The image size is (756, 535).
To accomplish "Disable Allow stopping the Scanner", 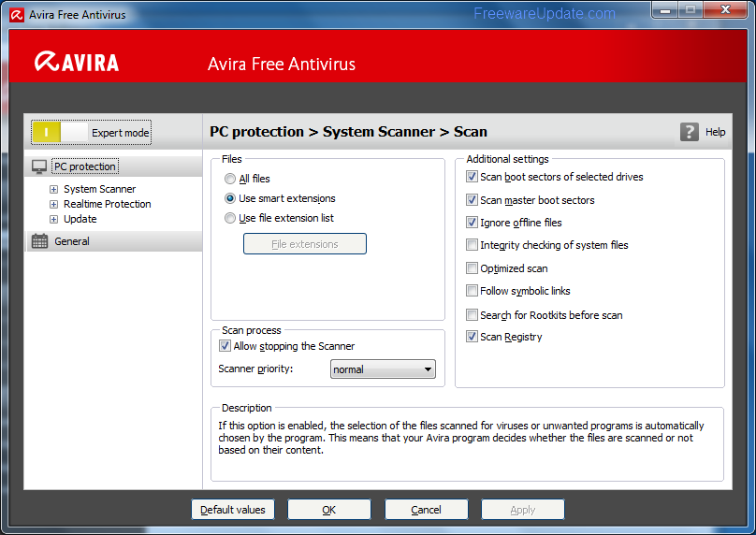I will point(225,346).
